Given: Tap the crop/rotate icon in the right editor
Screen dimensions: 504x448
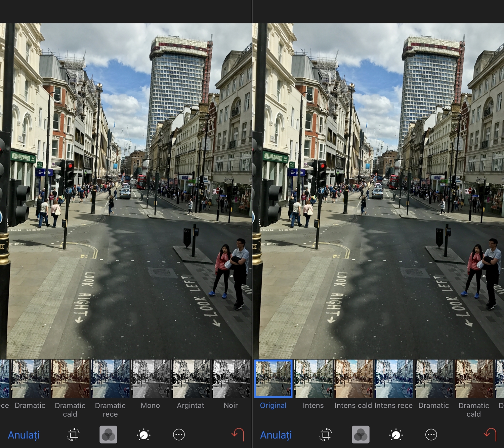Looking at the screenshot, I should click(325, 435).
